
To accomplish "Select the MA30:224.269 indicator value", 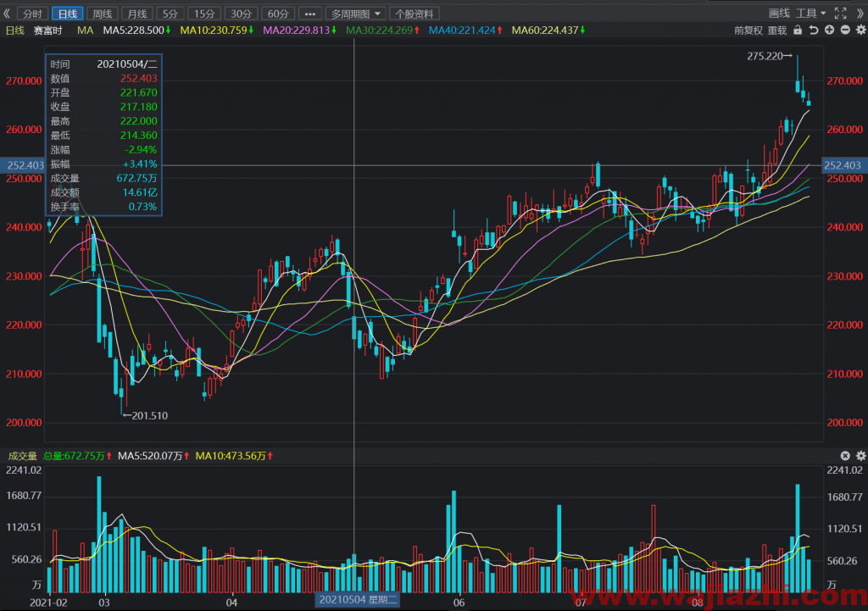I will tap(382, 31).
